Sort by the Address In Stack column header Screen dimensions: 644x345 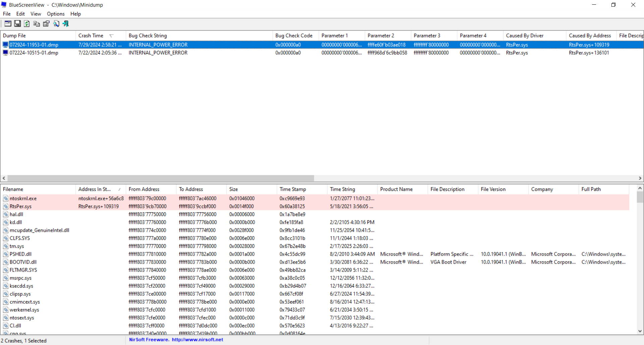click(94, 189)
